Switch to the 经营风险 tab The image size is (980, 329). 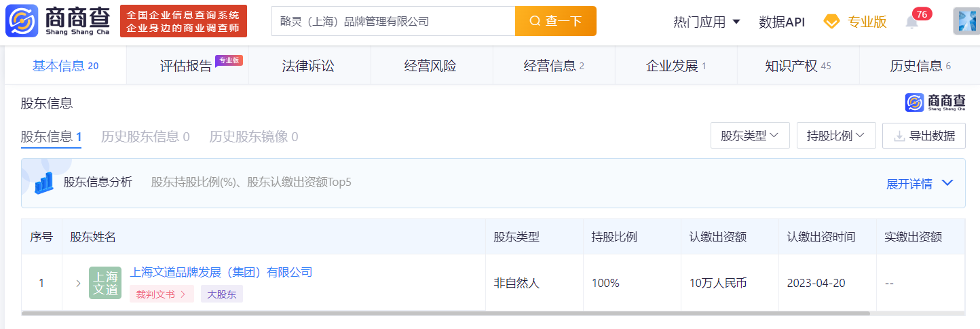(x=430, y=66)
